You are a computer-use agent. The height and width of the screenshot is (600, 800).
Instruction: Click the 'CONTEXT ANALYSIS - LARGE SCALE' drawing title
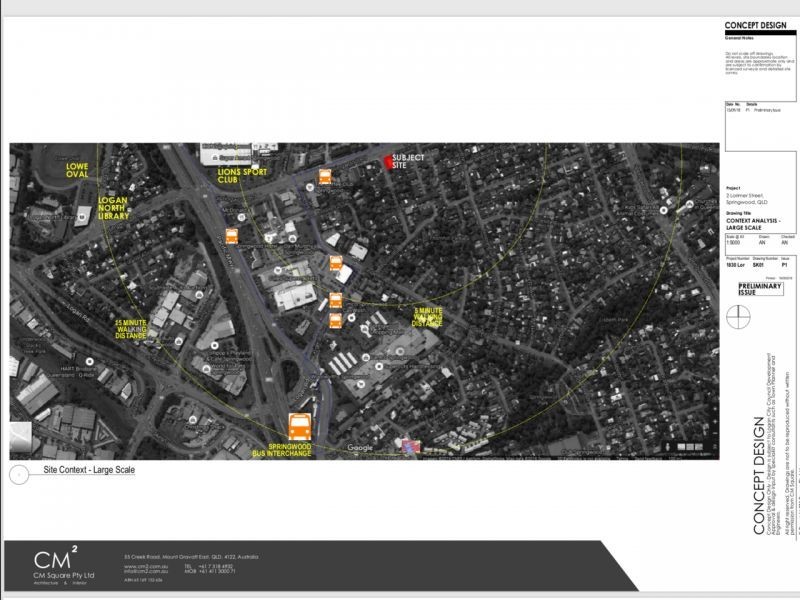pos(754,224)
